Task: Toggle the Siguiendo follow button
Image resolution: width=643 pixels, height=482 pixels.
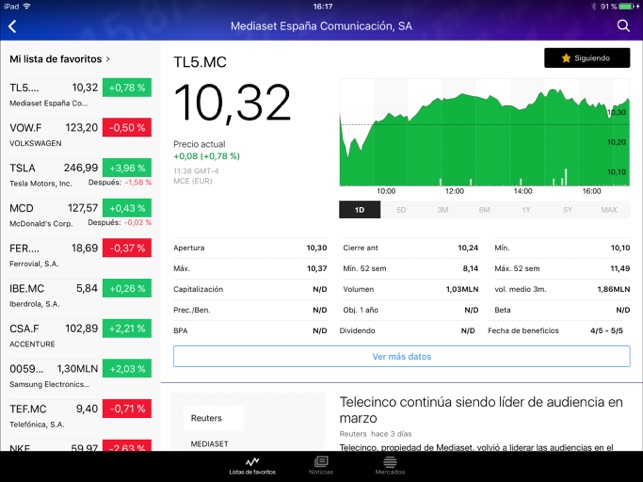Action: 587,58
